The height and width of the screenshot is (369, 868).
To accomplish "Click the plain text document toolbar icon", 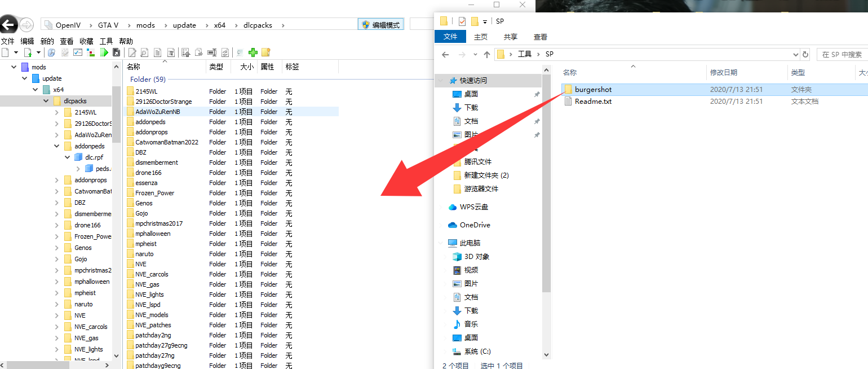I will 157,52.
